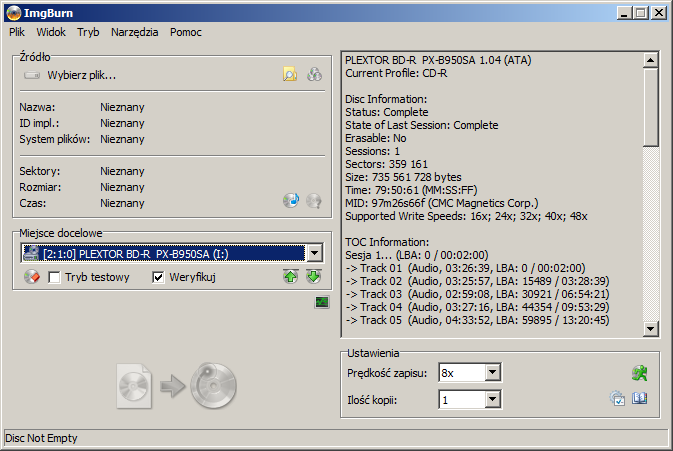Image resolution: width=673 pixels, height=451 pixels.
Task: Open the Pomoc menu
Action: [x=185, y=32]
